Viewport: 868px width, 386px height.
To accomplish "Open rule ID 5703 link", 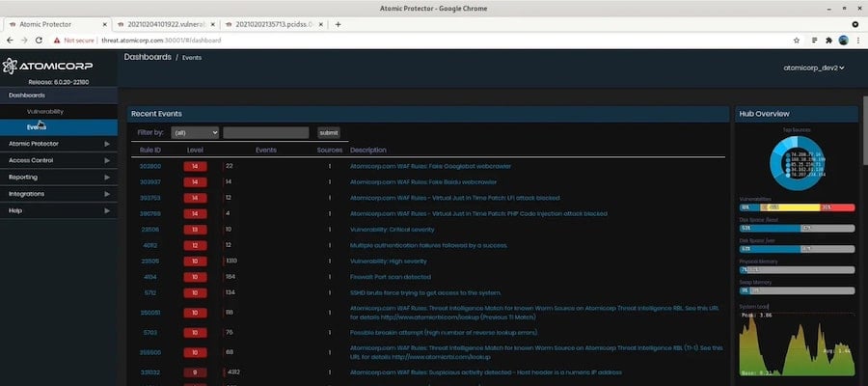I will coord(150,333).
